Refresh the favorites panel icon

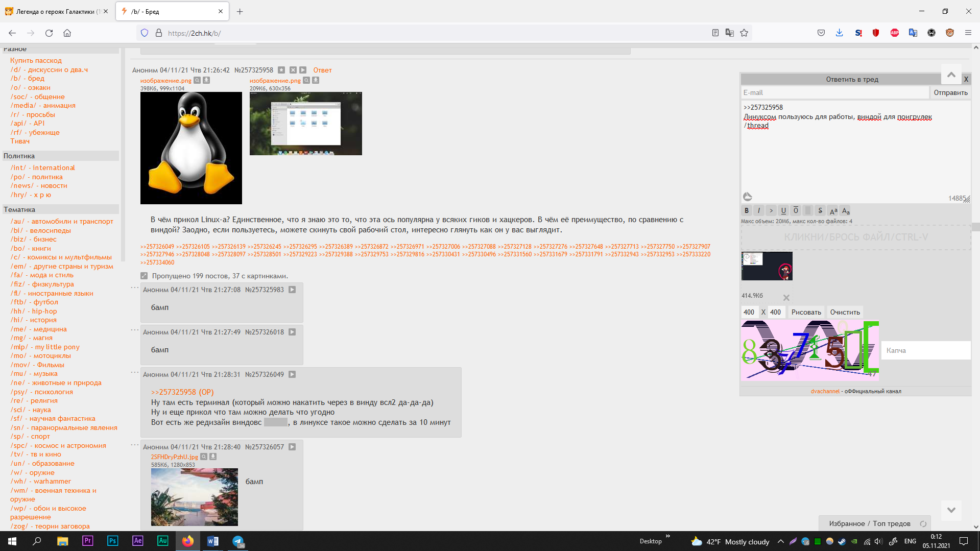(923, 523)
